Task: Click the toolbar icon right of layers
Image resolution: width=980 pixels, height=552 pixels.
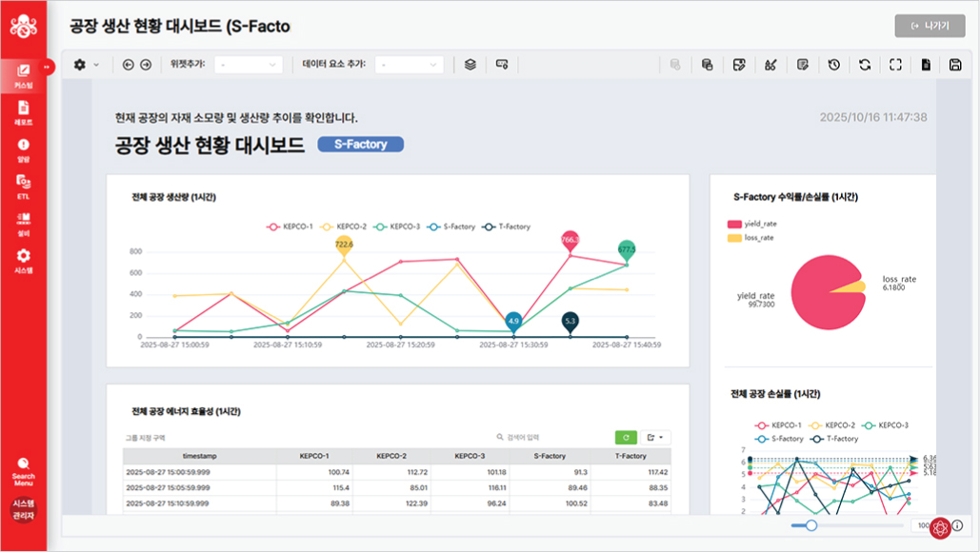Action: pyautogui.click(x=502, y=65)
